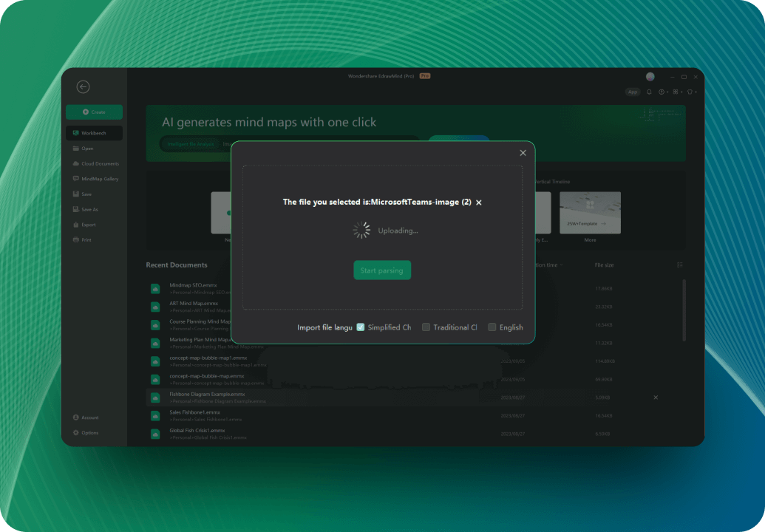Open the 25W+Template thumbnail
The image size is (765, 532).
pos(590,213)
